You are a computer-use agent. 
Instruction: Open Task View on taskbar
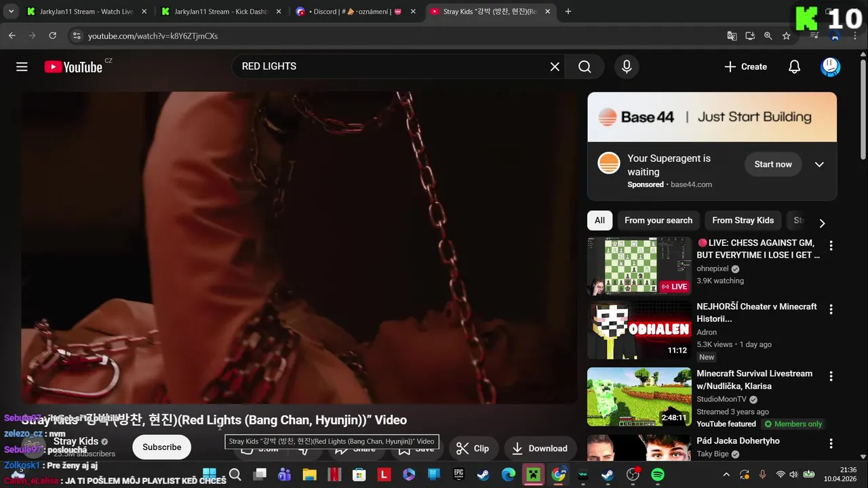260,474
